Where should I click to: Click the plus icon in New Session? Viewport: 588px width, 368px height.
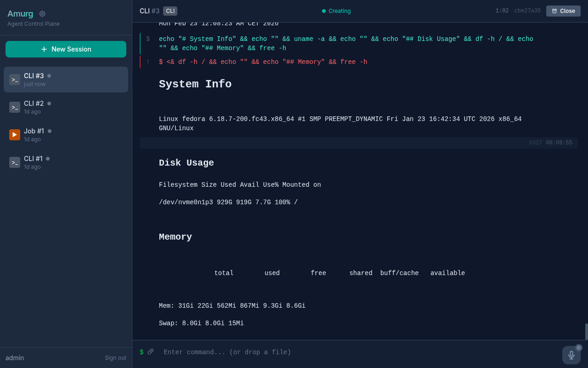click(x=44, y=49)
